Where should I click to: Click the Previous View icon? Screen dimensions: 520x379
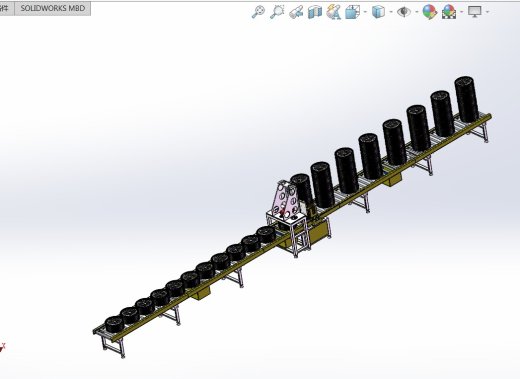[x=296, y=12]
